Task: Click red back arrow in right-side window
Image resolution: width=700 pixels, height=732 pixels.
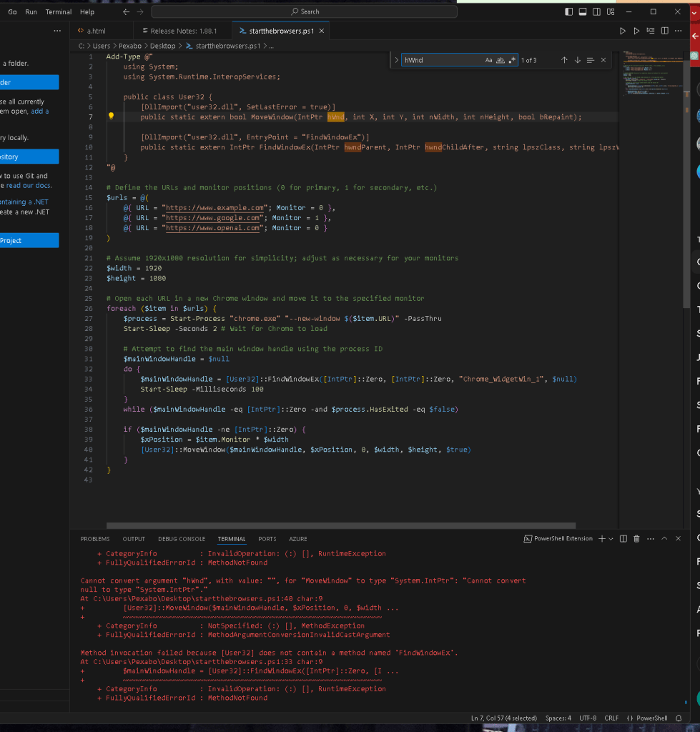Action: [695, 36]
